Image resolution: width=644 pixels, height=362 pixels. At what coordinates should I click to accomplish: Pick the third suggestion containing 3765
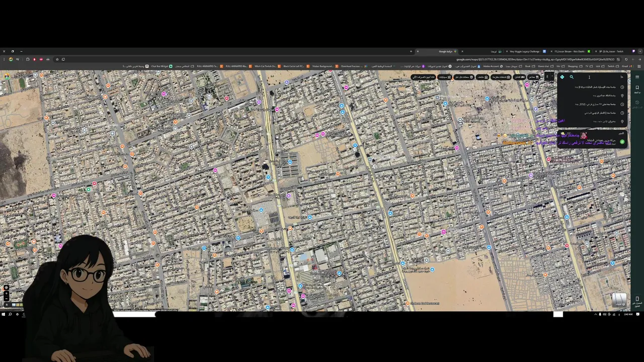(593, 104)
